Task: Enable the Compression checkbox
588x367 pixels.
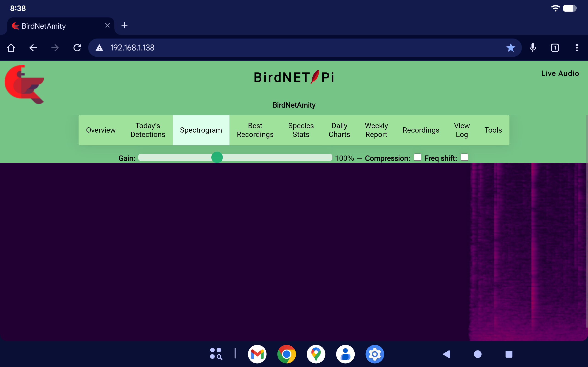Action: (417, 157)
